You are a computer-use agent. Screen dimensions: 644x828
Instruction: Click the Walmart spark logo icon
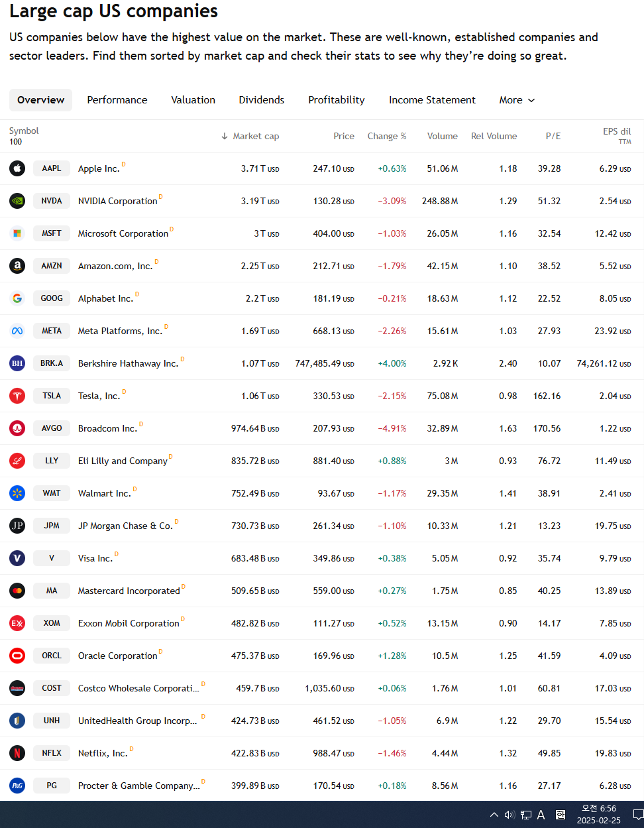(x=17, y=493)
